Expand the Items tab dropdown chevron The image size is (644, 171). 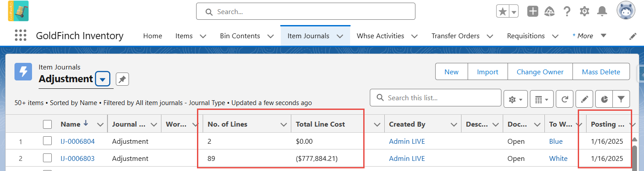(x=203, y=36)
